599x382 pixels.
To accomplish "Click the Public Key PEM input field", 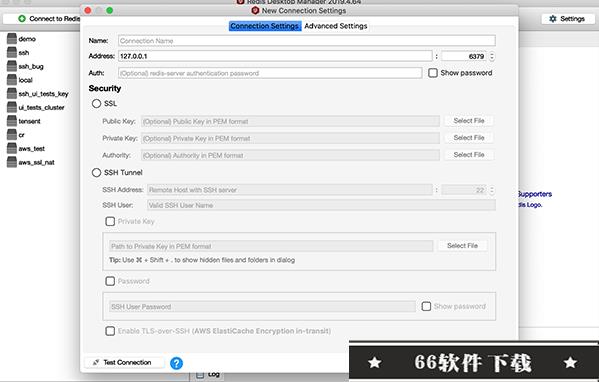I will click(x=290, y=121).
